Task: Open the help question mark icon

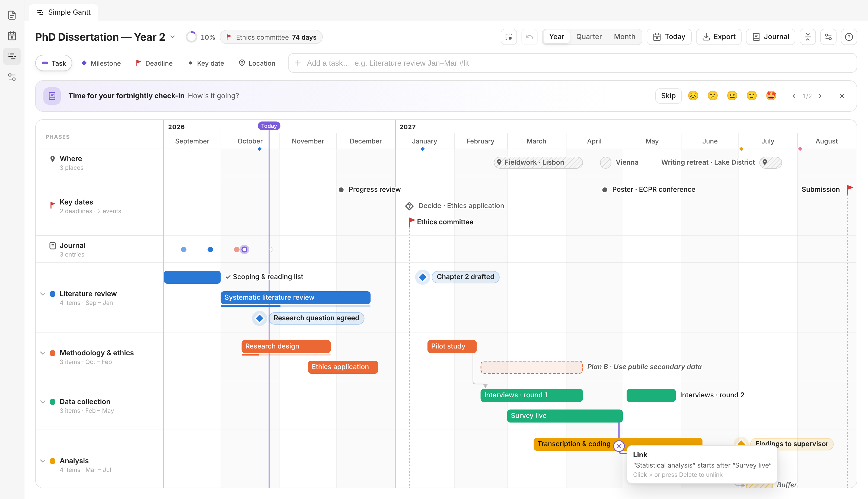Action: tap(849, 37)
